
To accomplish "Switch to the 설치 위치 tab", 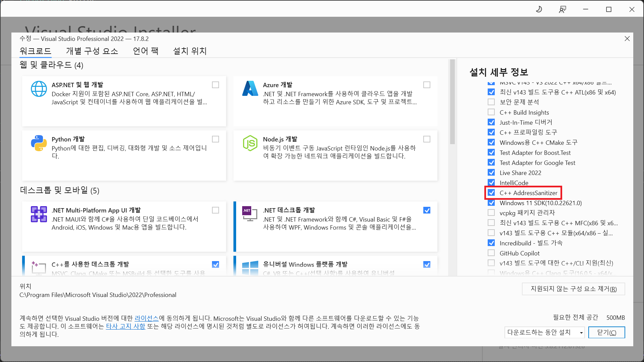I will [x=190, y=51].
